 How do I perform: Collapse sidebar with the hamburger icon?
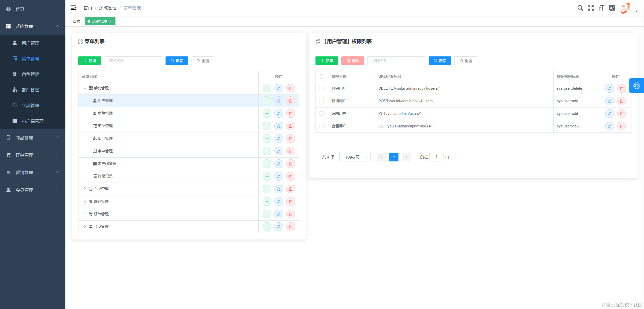(x=73, y=8)
